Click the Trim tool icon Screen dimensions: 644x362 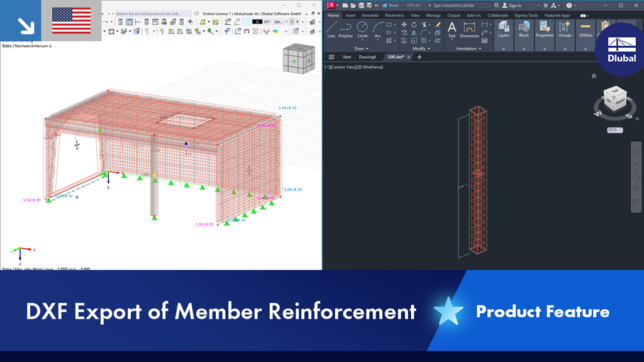click(x=425, y=25)
